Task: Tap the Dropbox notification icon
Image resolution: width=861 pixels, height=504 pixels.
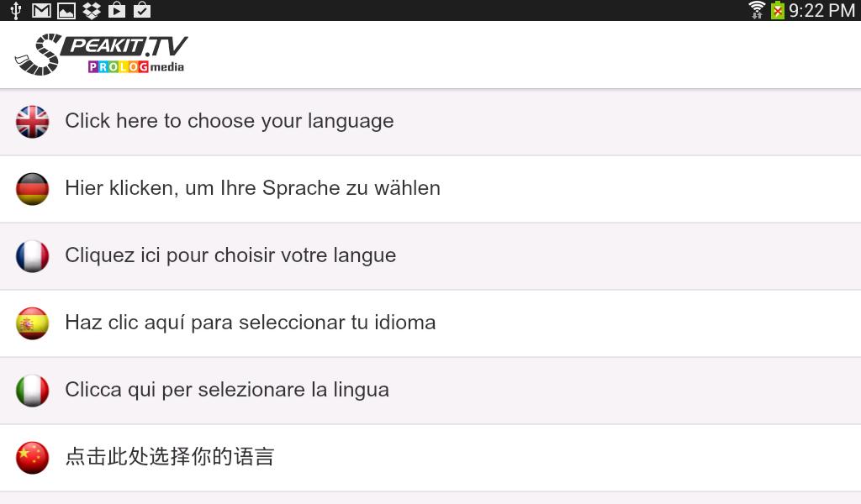Action: click(92, 10)
